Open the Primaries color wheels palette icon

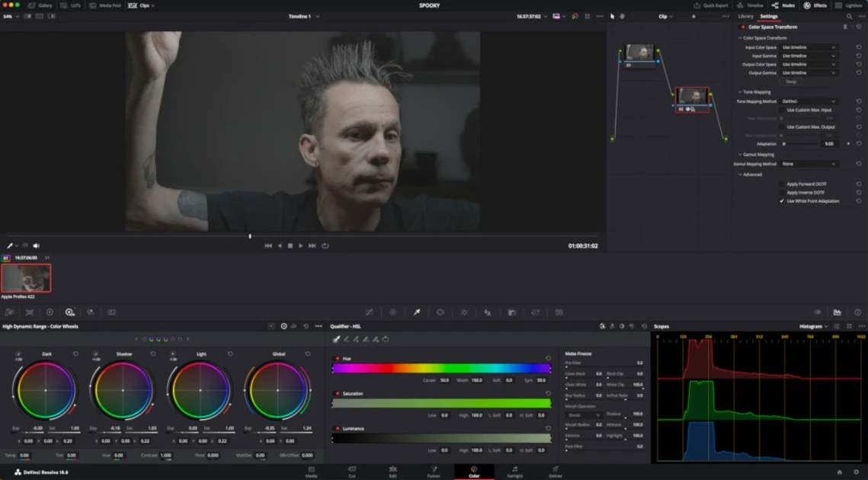pyautogui.click(x=50, y=312)
